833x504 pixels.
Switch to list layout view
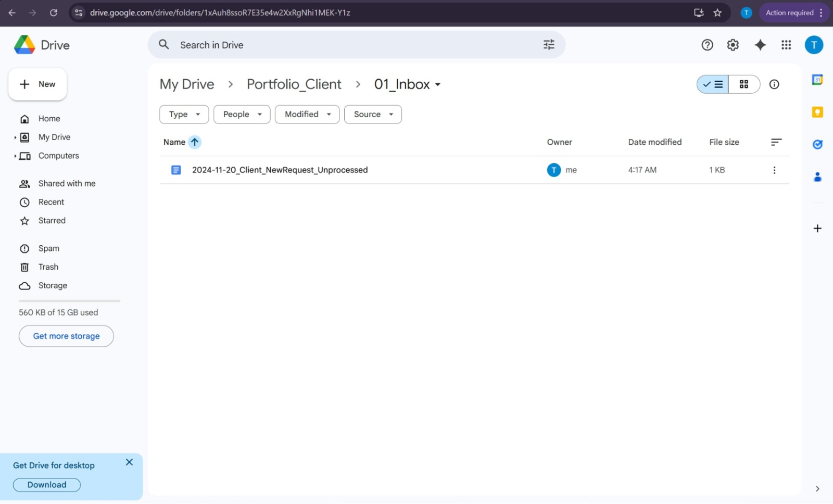(713, 84)
